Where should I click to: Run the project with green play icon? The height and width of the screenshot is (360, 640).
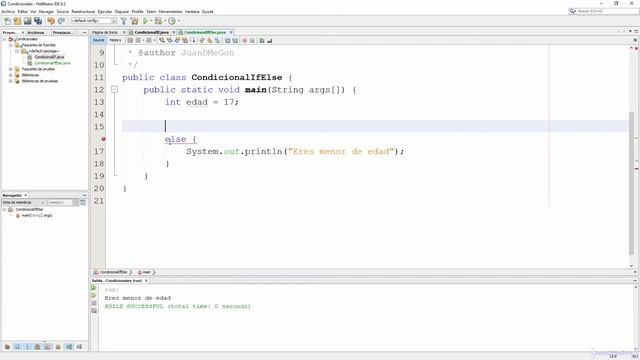[x=145, y=21]
